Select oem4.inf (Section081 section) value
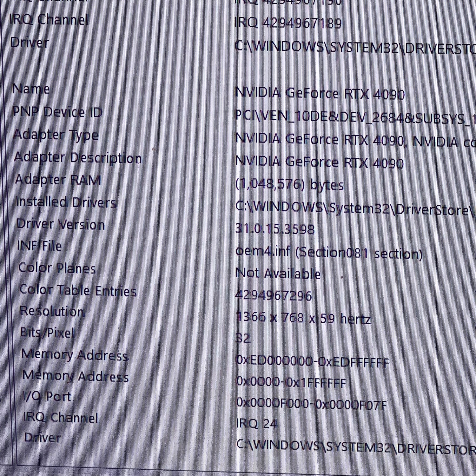The image size is (476, 476). click(329, 253)
